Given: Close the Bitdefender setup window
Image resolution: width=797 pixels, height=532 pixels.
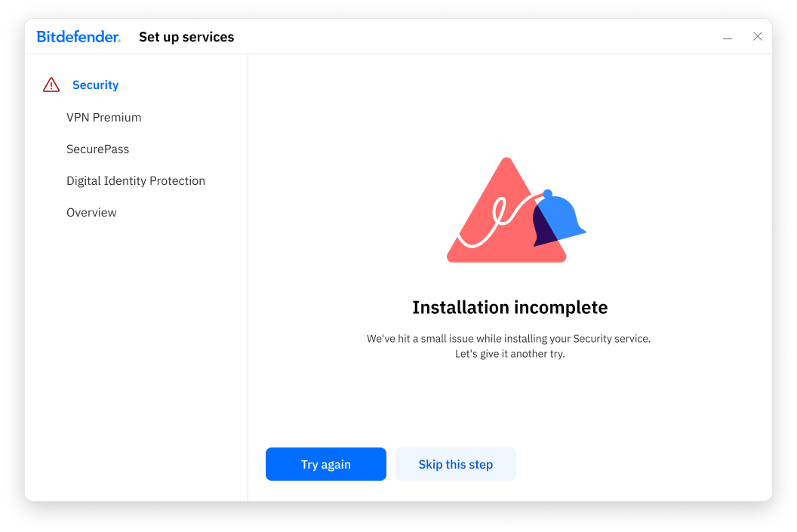Looking at the screenshot, I should tap(757, 36).
